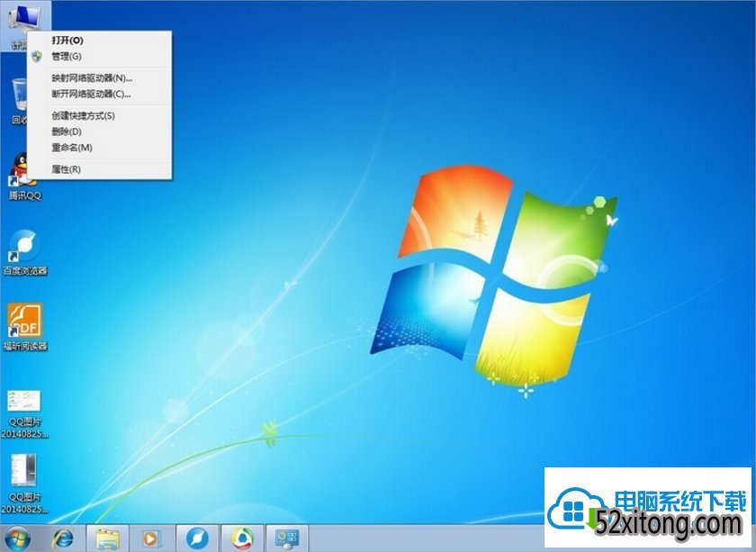Choose 断开网络驱动器(C)... menu entry

(99, 94)
